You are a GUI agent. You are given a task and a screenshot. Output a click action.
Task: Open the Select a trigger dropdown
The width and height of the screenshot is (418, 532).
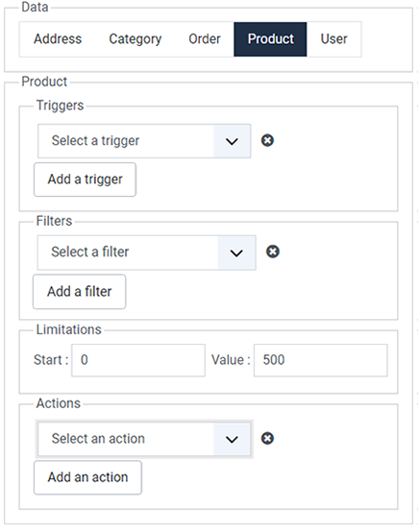pyautogui.click(x=144, y=141)
